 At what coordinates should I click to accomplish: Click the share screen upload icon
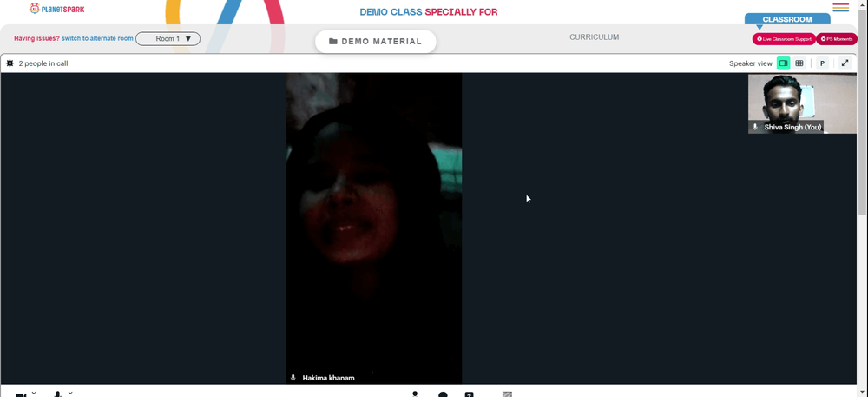pyautogui.click(x=469, y=394)
